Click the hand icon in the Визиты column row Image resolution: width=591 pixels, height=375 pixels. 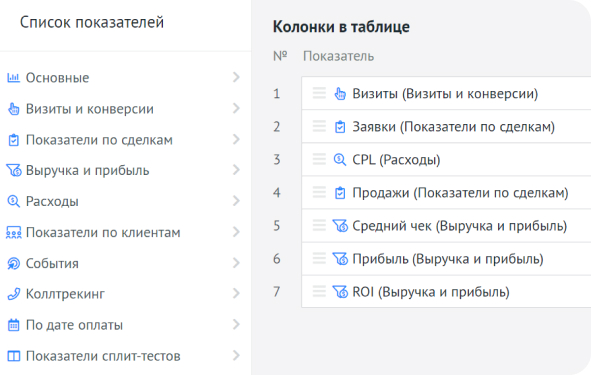click(340, 94)
